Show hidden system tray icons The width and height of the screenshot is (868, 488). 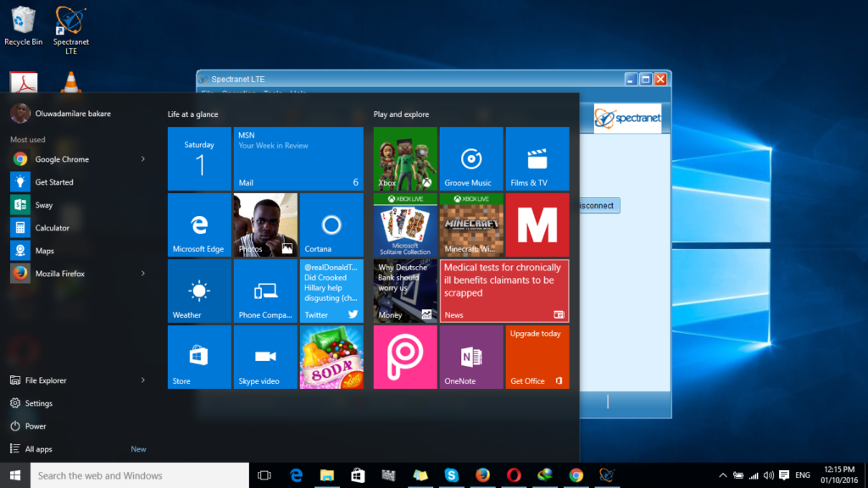point(723,475)
